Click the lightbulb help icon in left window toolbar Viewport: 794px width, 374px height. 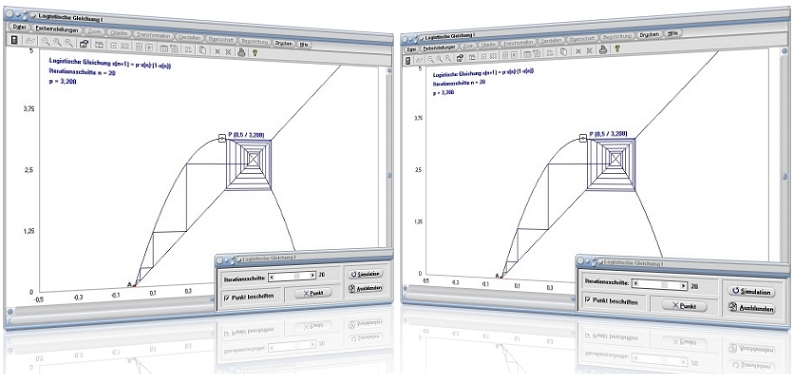[255, 53]
